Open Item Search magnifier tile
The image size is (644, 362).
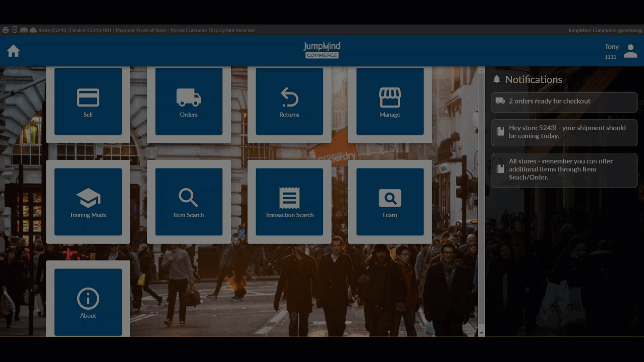point(189,202)
